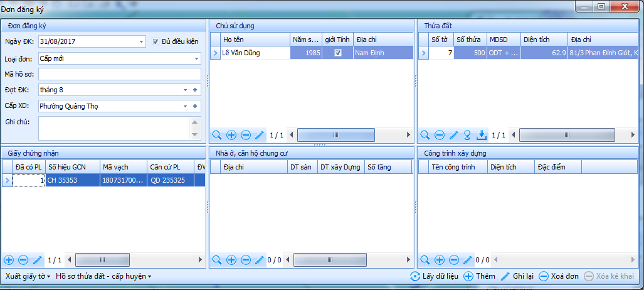This screenshot has height=290, width=644.
Task: Open Hồ sơ thửa đất - cấp huyện menu
Action: click(103, 276)
